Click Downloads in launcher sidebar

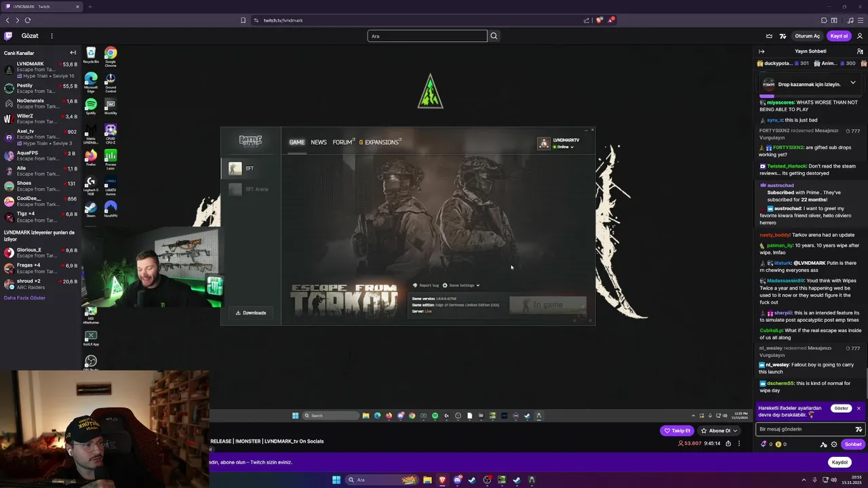[251, 312]
